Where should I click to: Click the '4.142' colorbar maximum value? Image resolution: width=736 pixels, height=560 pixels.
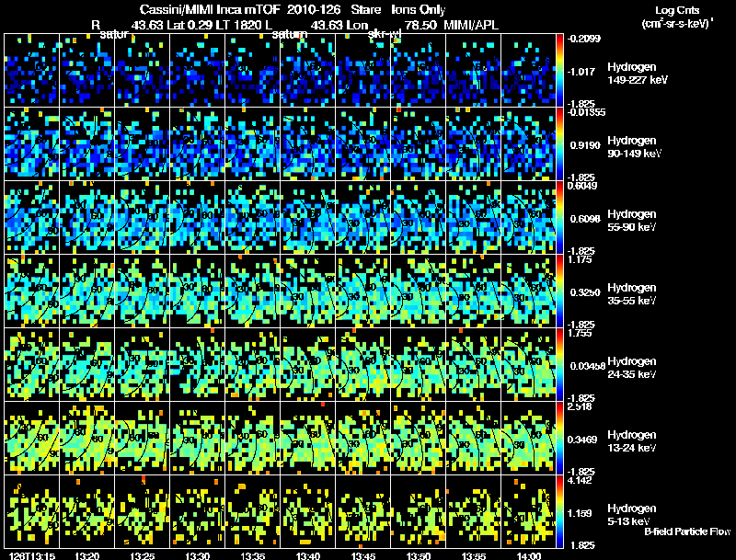[580, 480]
